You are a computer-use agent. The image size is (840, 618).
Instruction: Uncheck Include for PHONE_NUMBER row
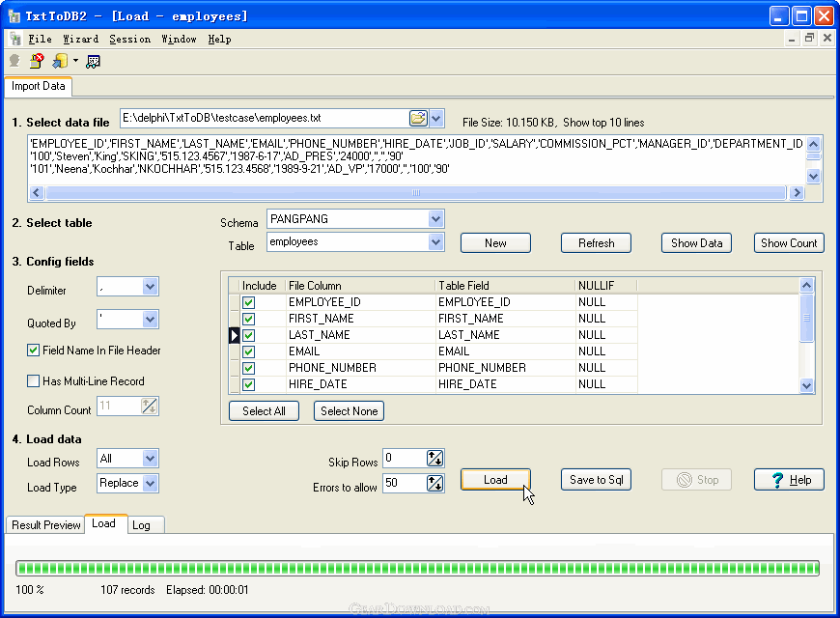248,368
